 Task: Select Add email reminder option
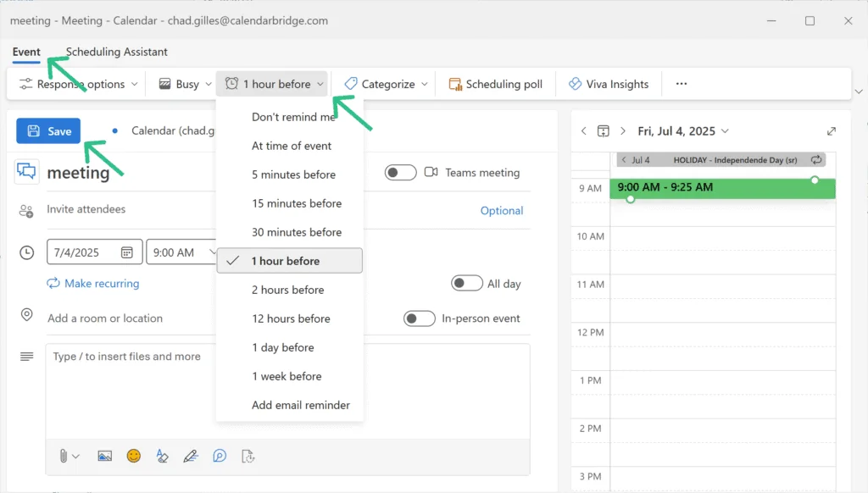click(290, 404)
